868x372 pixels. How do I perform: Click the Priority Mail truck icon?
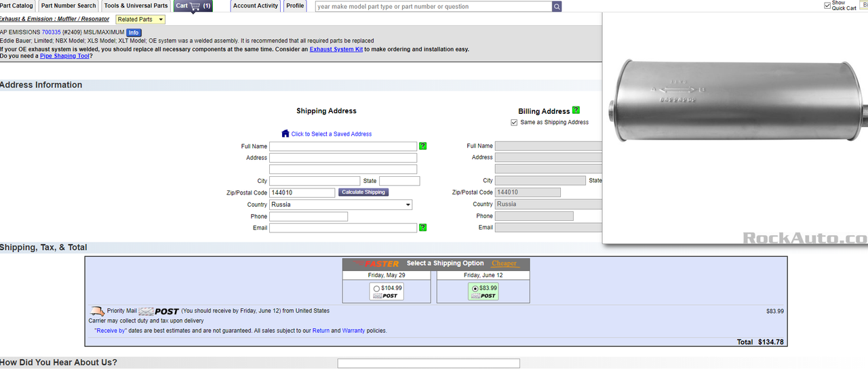[97, 311]
